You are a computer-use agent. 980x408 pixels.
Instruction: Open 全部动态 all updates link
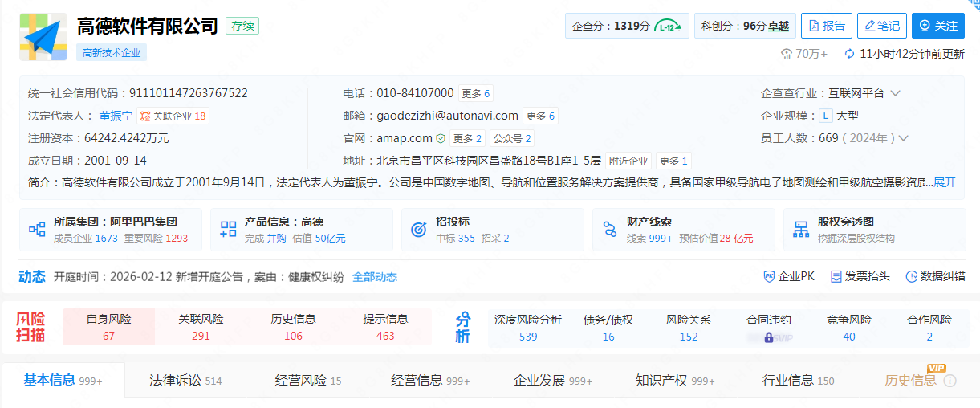375,277
